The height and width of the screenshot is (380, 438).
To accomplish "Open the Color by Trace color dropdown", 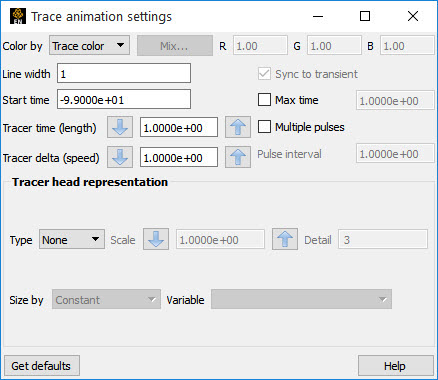I will click(89, 45).
